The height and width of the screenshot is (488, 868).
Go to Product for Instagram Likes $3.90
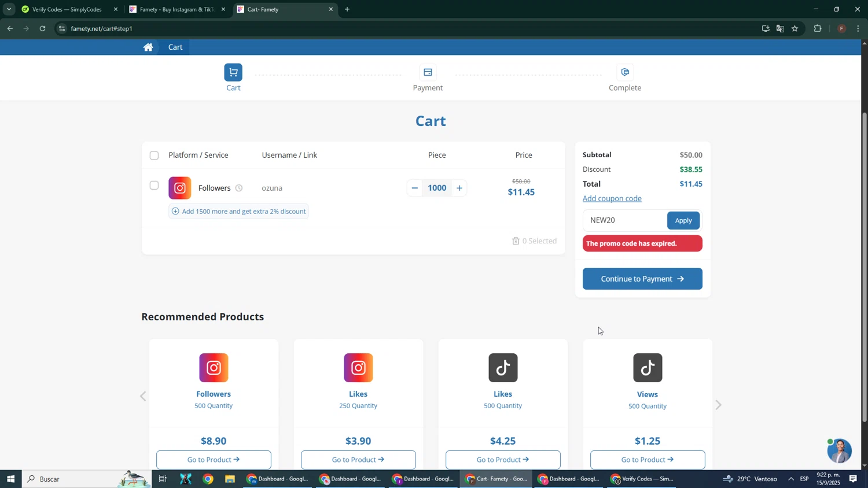(358, 460)
